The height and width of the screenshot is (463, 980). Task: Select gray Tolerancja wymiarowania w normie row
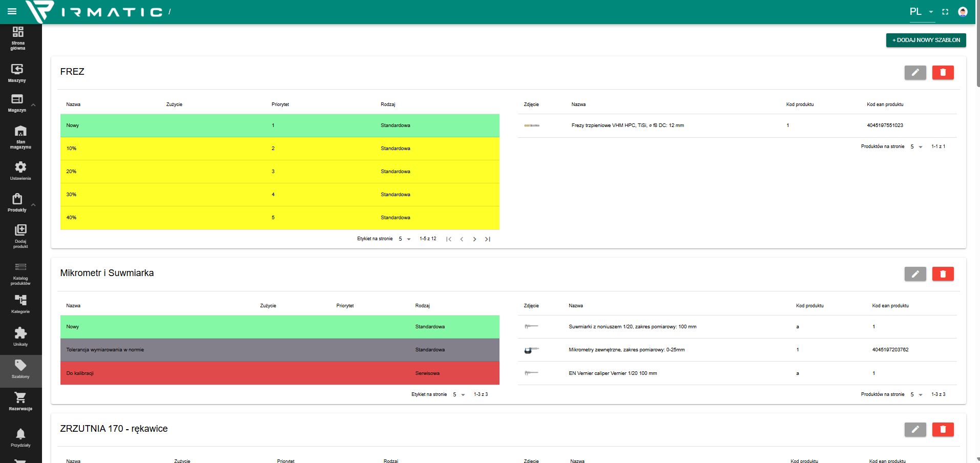tap(280, 350)
